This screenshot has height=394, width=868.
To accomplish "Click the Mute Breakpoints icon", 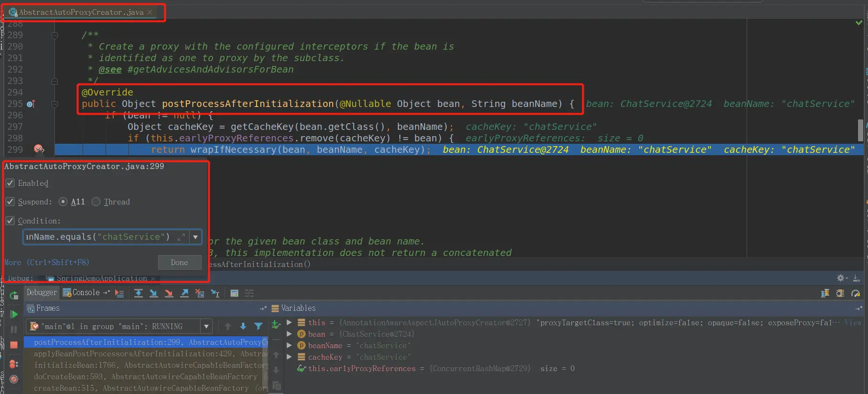I will coord(14,379).
